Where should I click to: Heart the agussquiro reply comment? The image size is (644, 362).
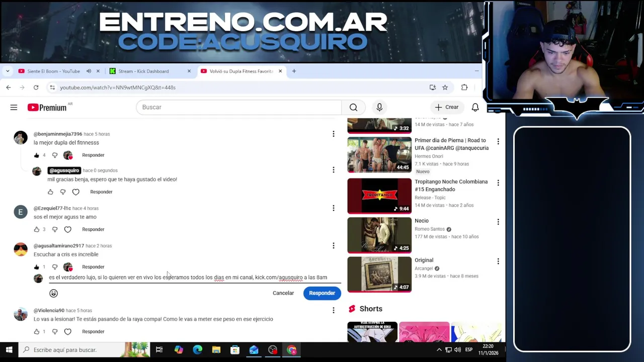[x=75, y=192]
